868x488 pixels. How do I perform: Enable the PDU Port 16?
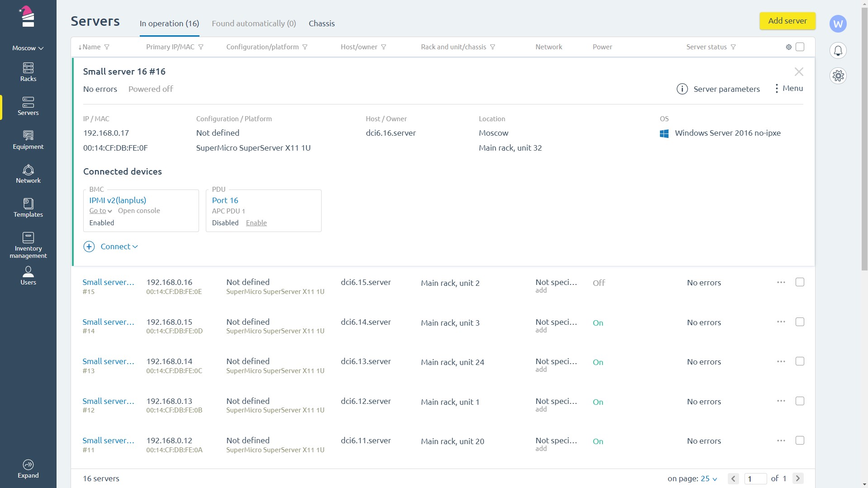(256, 223)
